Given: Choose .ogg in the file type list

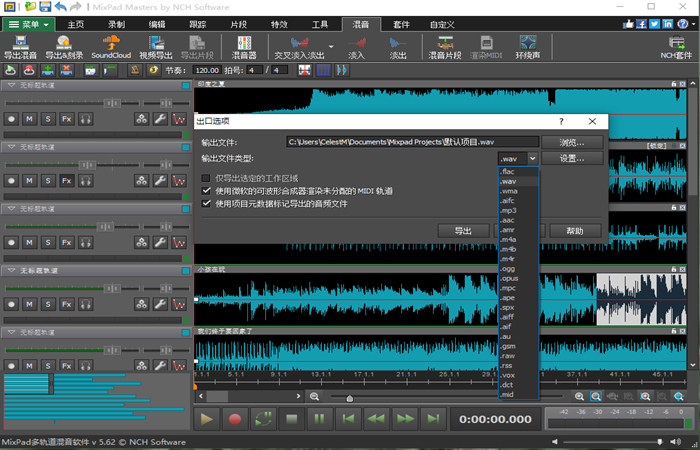Looking at the screenshot, I should coord(519,269).
